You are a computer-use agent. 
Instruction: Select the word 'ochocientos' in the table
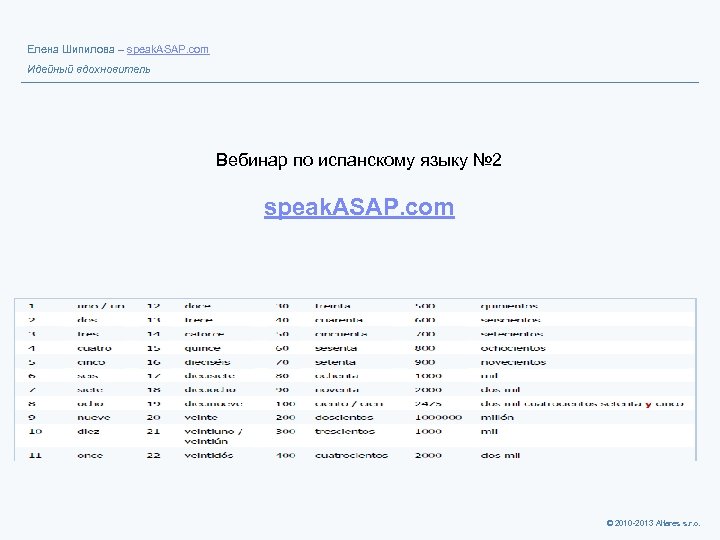[513, 348]
